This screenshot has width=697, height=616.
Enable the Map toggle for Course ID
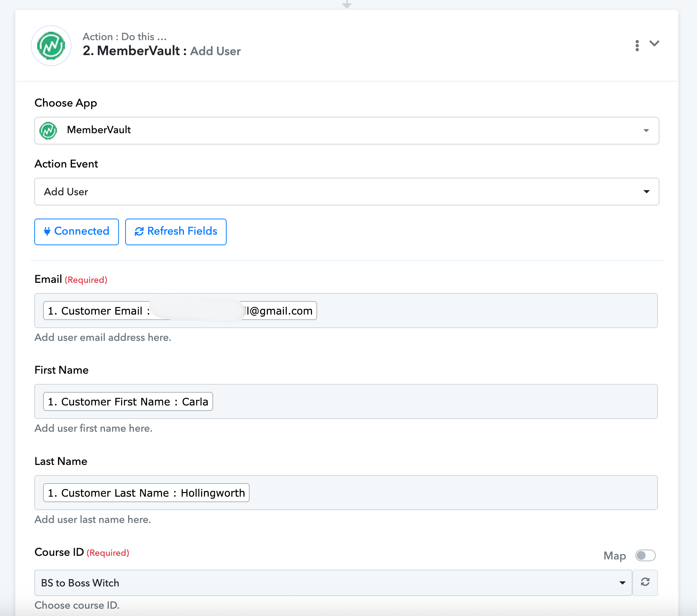pyautogui.click(x=645, y=555)
